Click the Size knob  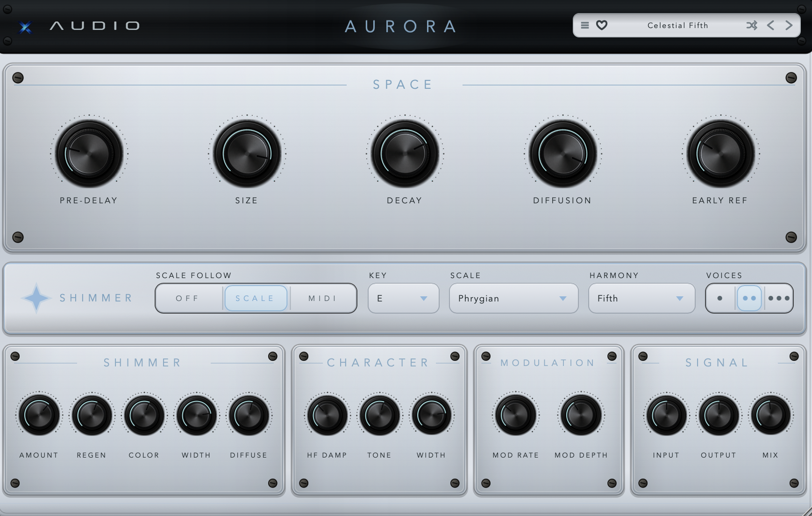coord(247,153)
